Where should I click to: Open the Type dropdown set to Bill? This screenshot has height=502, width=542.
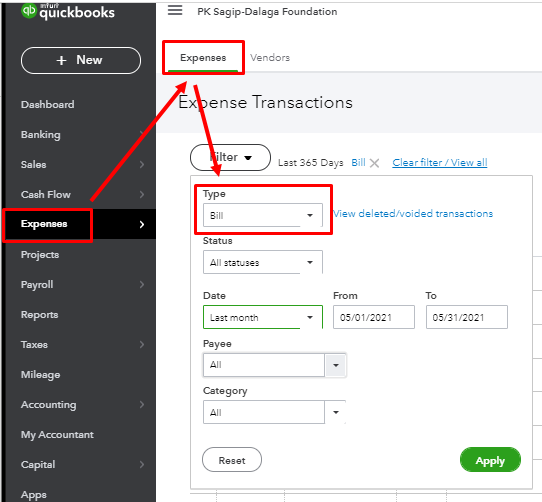(x=263, y=215)
